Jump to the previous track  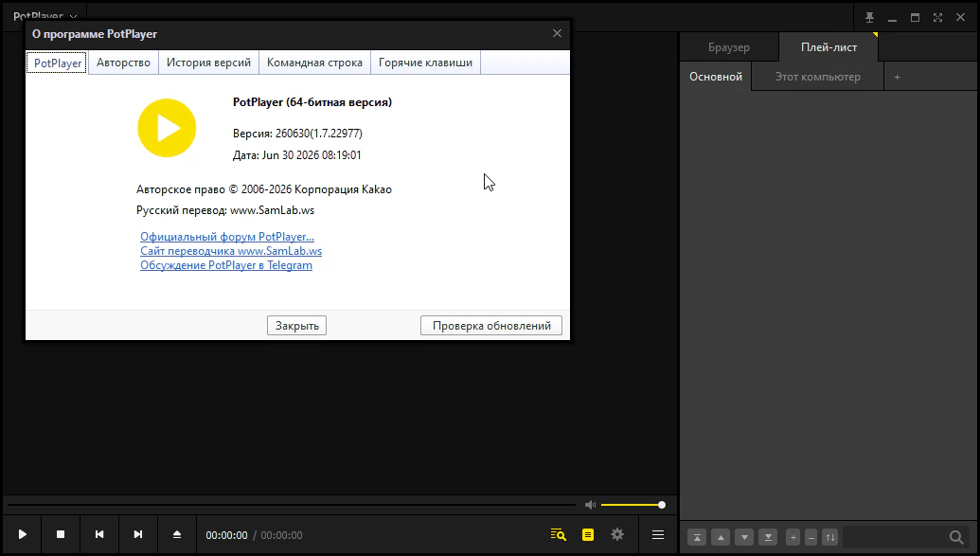(x=99, y=535)
